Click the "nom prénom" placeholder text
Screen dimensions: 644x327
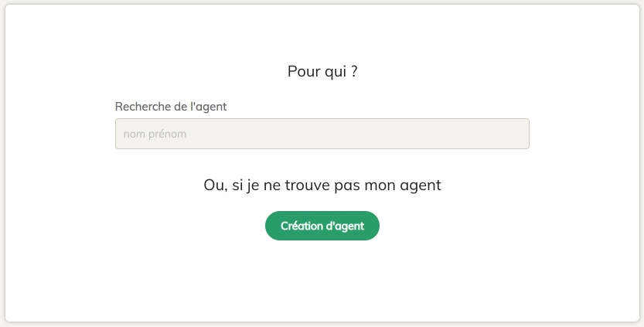[155, 135]
